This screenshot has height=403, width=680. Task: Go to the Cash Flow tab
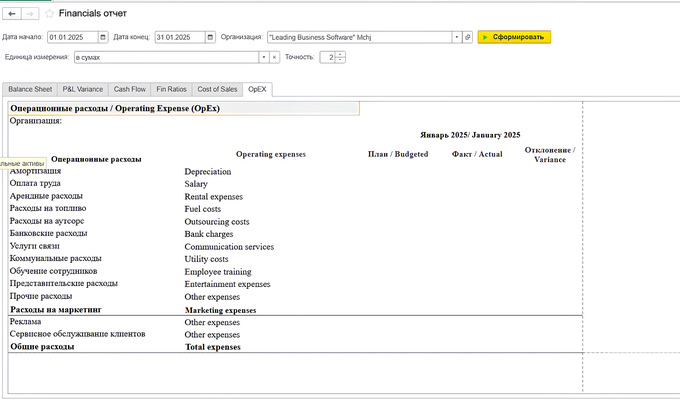[x=130, y=89]
